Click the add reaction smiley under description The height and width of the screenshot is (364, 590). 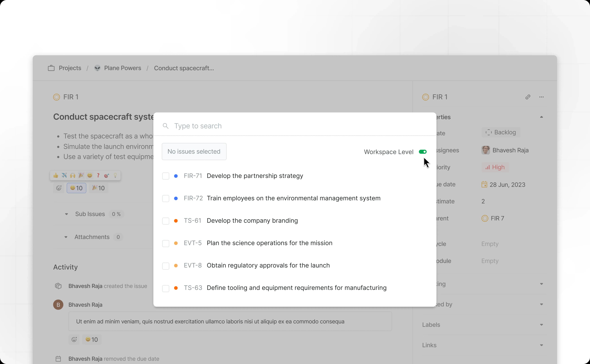[59, 188]
